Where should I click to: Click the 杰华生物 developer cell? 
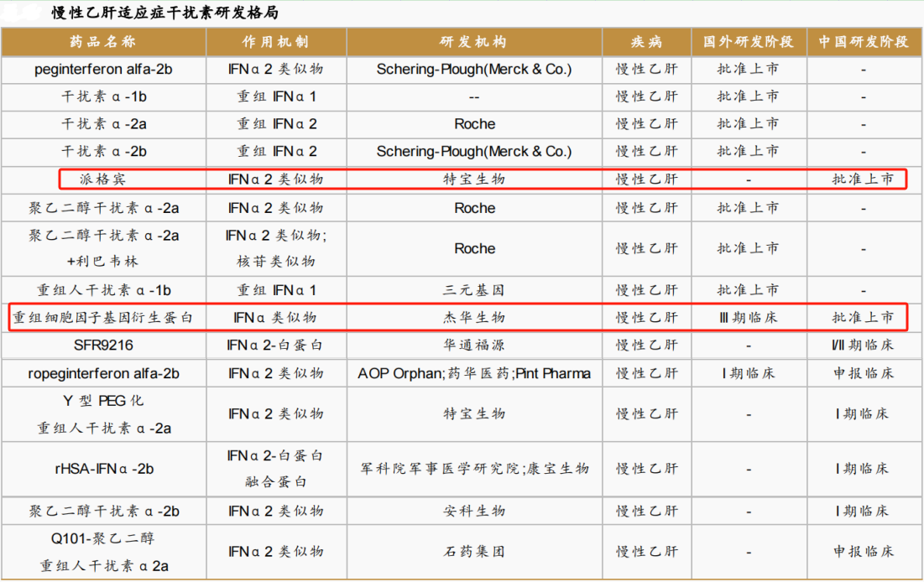(474, 318)
